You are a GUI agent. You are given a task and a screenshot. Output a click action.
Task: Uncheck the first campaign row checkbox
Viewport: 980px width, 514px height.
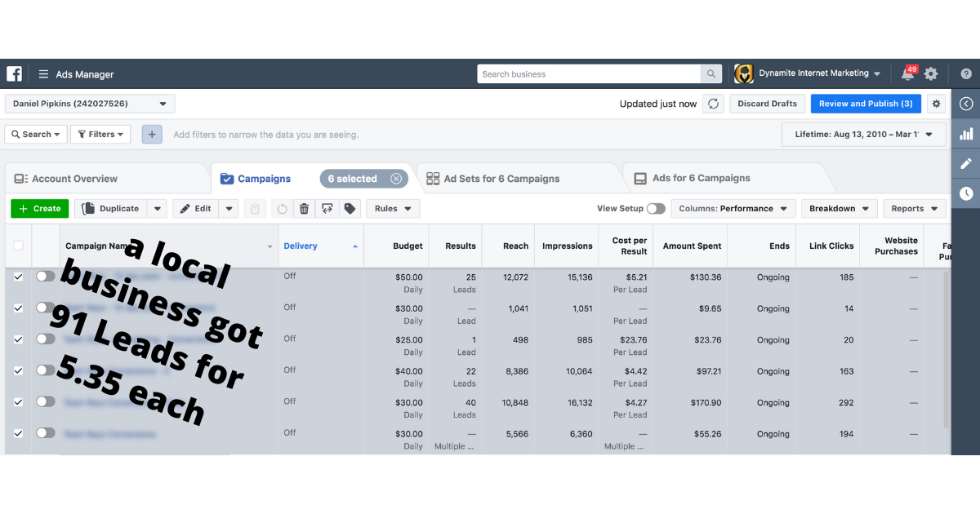(x=19, y=277)
